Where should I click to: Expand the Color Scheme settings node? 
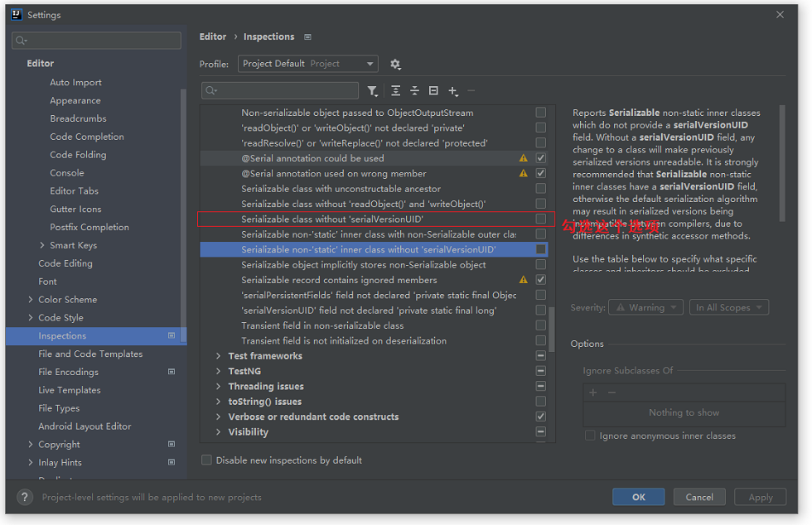[30, 299]
